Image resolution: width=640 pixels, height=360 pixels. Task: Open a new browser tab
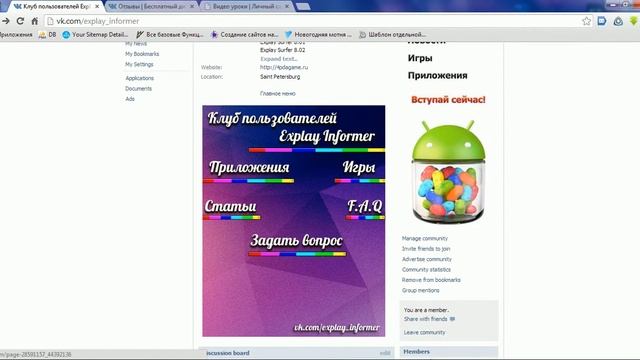tap(303, 7)
